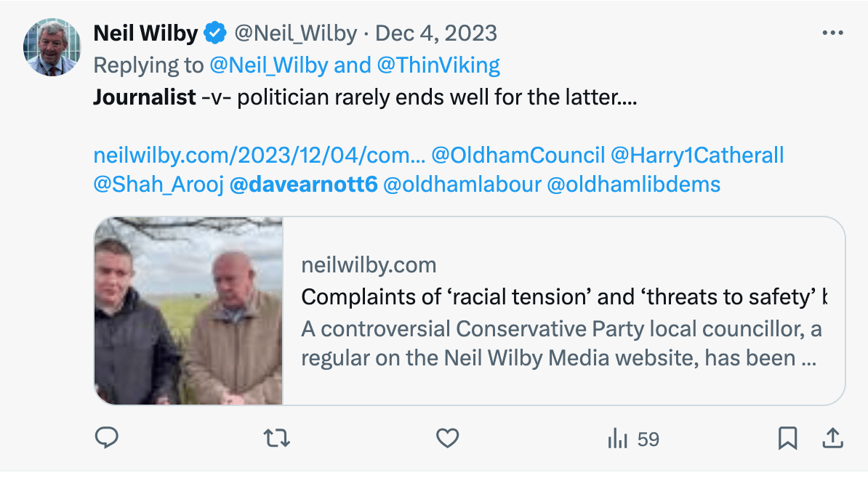The image size is (868, 478).
Task: Open the @Harry1Catherall mention
Action: click(697, 155)
